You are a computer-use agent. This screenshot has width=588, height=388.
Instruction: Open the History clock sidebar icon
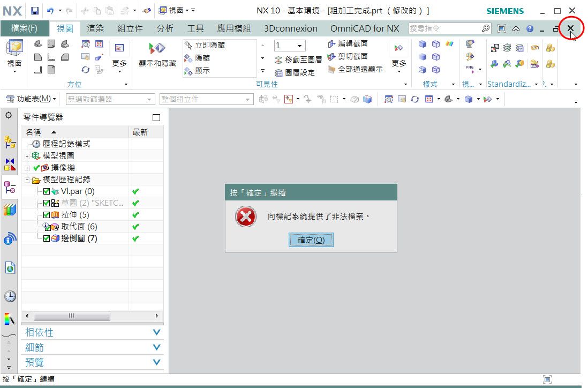(10, 296)
